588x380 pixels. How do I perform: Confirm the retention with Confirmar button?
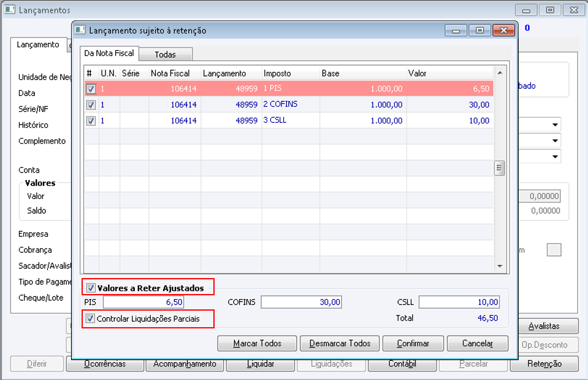[x=413, y=343]
